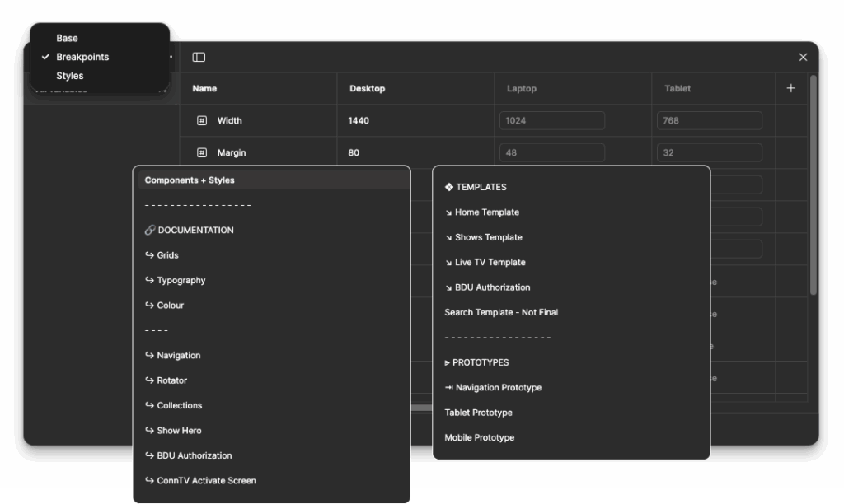The height and width of the screenshot is (504, 844).
Task: Click the diamond icon next to TEMPLATES
Action: (448, 187)
